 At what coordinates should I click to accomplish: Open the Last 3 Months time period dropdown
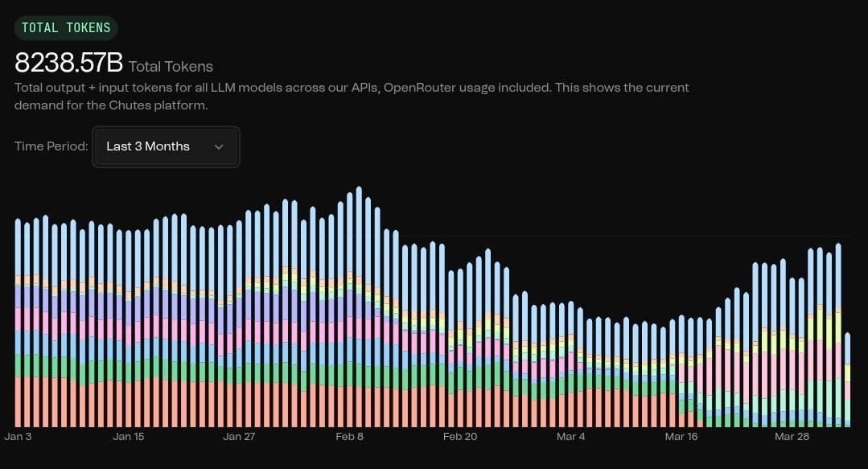(166, 146)
